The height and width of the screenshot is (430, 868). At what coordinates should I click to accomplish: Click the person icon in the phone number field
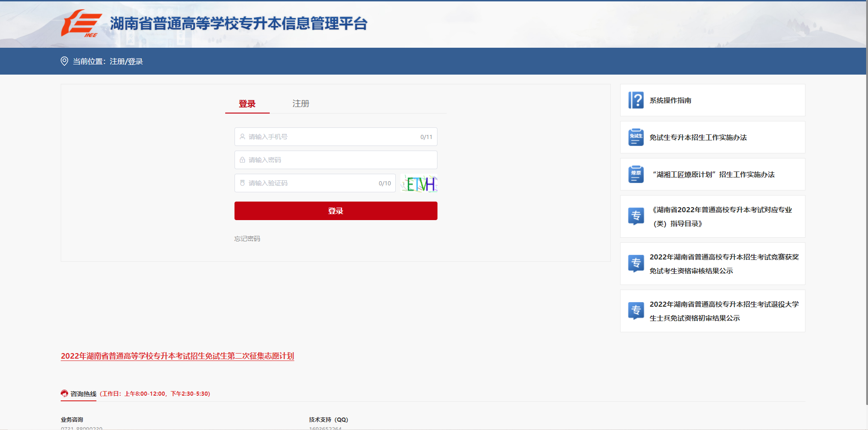[242, 136]
